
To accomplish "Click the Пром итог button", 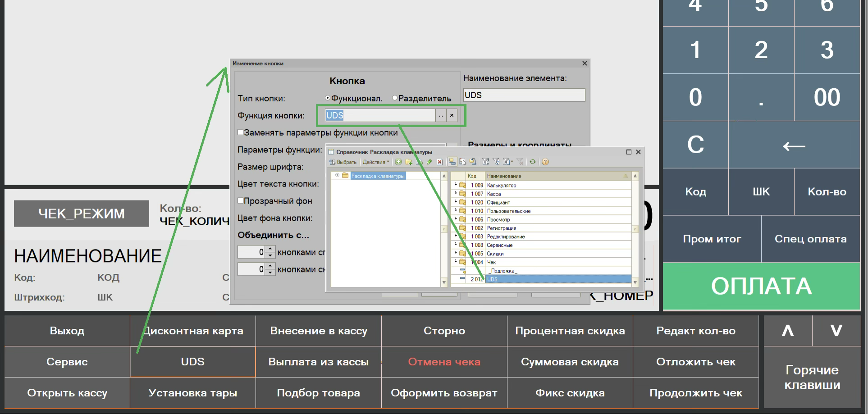I will coord(712,239).
